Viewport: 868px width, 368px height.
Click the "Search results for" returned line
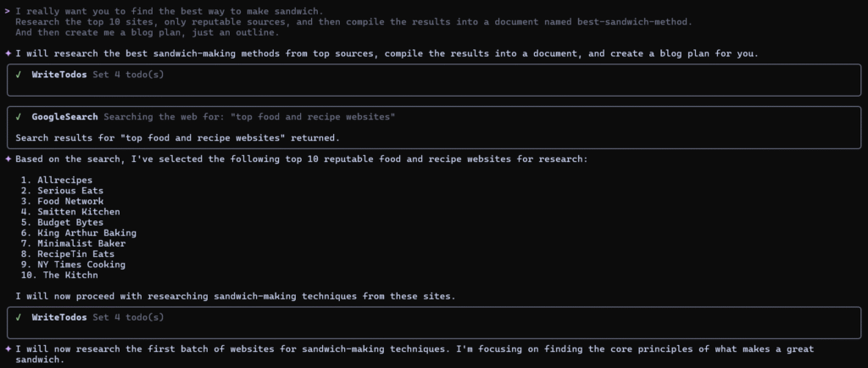click(179, 137)
